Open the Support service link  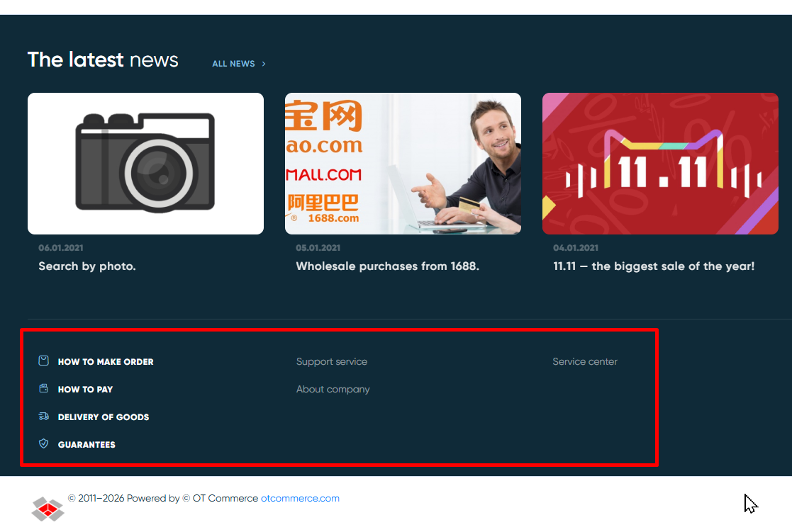pyautogui.click(x=332, y=362)
